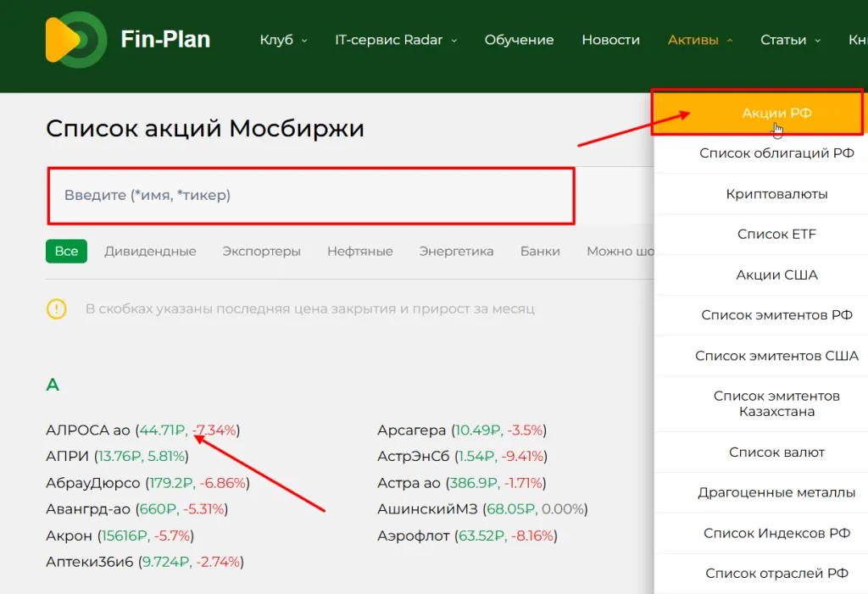Click the closing price note text
The width and height of the screenshot is (868, 594).
[310, 309]
